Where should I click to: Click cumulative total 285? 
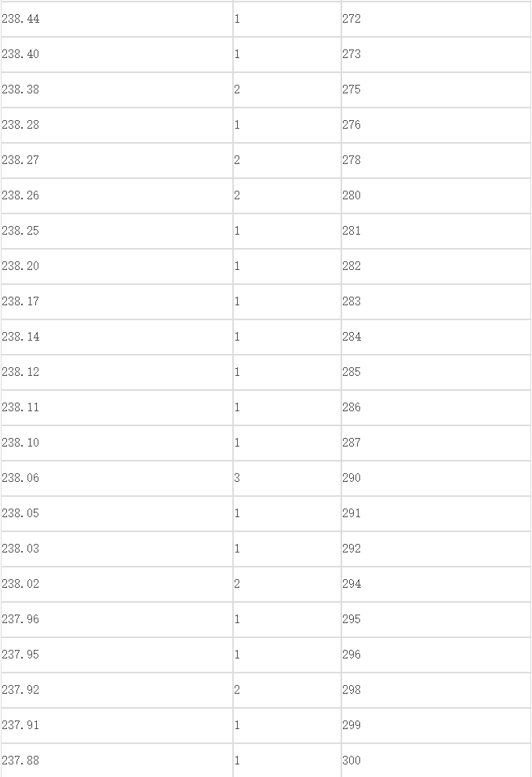[435, 372]
